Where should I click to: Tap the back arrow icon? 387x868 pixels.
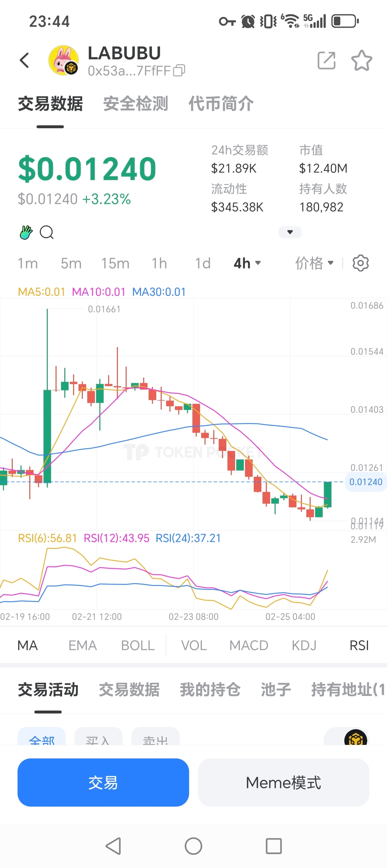pos(24,60)
